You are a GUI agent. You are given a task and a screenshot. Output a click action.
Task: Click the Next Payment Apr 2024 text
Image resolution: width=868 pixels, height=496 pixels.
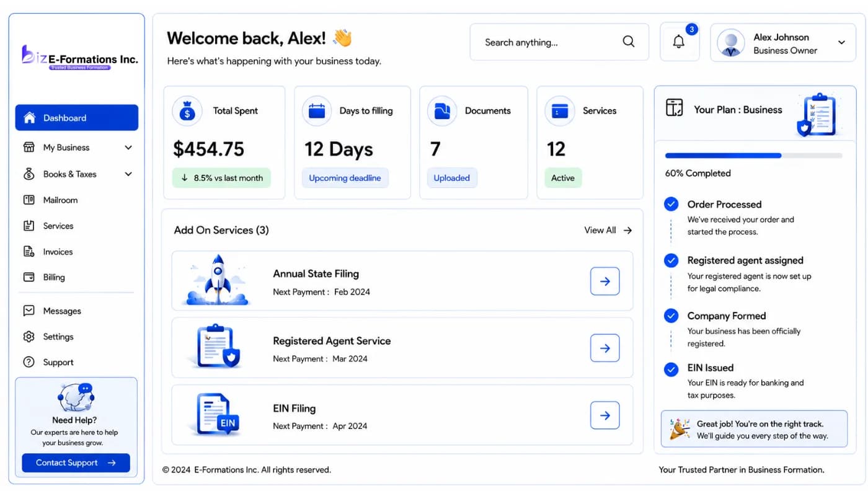click(x=320, y=426)
